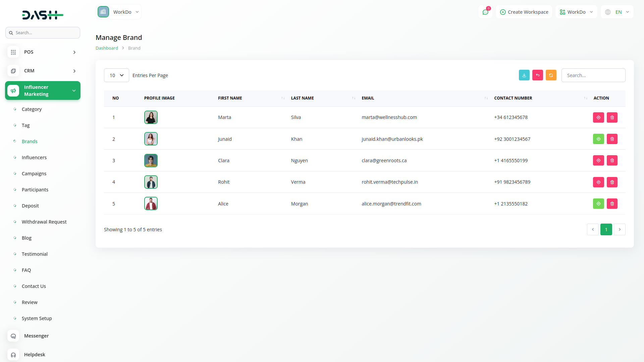Toggle green status button for Alice Morgan
The image size is (644, 362).
(x=598, y=203)
